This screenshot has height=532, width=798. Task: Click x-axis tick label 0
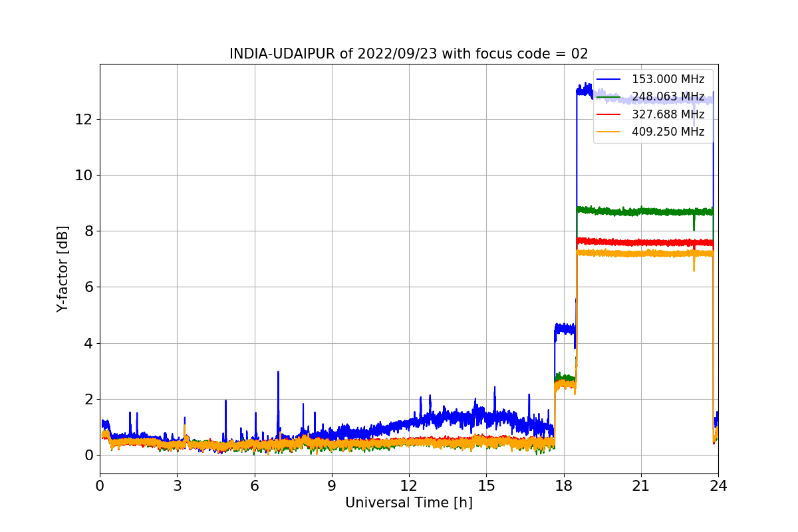point(100,485)
